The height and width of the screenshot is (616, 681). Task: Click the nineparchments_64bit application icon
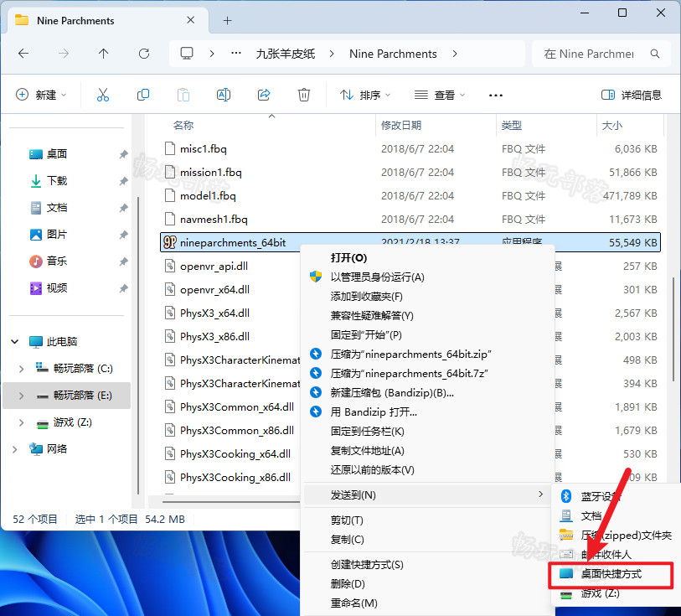pyautogui.click(x=170, y=242)
